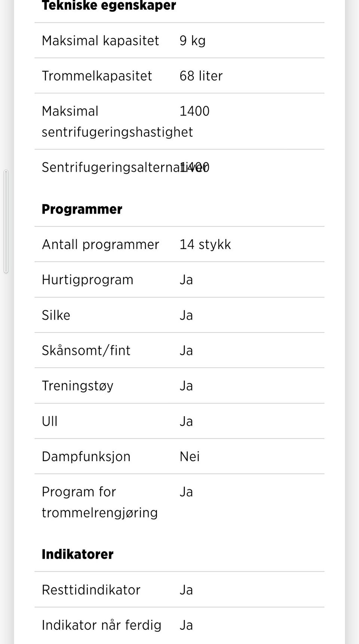
Task: Select the Resttidindikator row label
Action: click(x=91, y=590)
